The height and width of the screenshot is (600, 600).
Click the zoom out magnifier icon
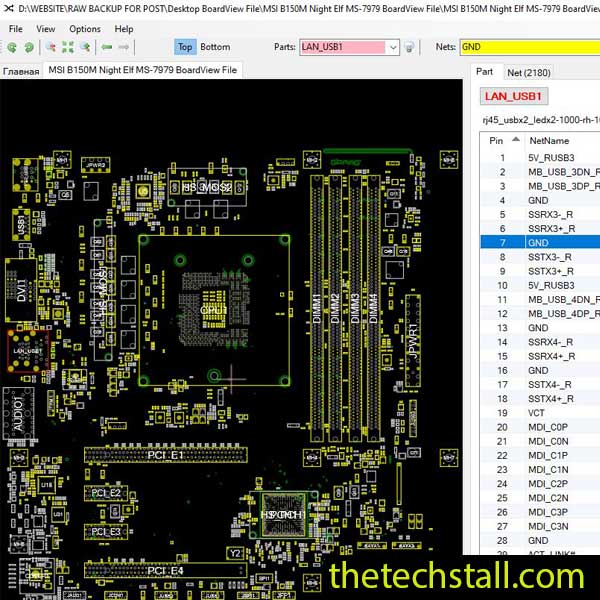51,47
